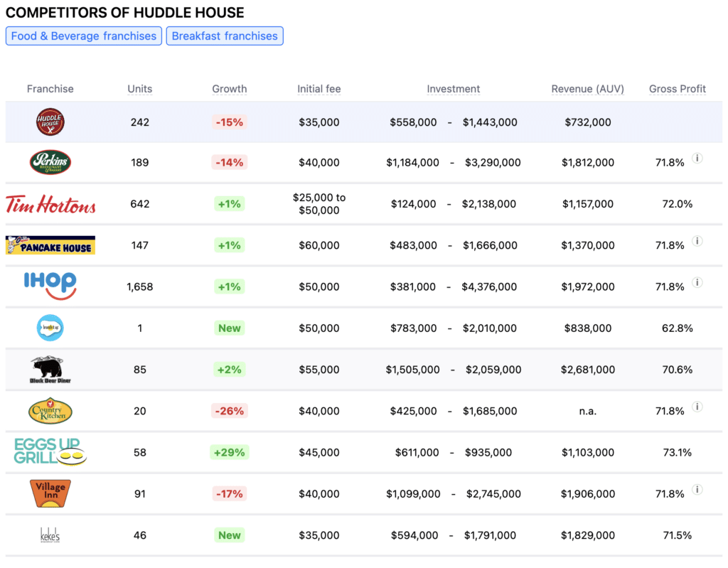This screenshot has width=728, height=568.
Task: Click info icon in Village Inn row
Action: click(x=697, y=490)
